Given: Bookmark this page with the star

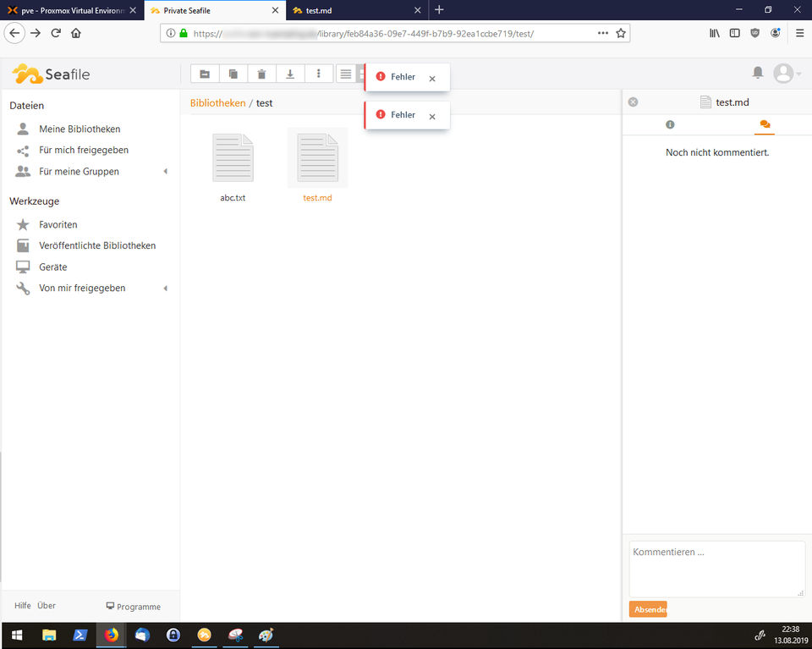Looking at the screenshot, I should click(x=621, y=33).
